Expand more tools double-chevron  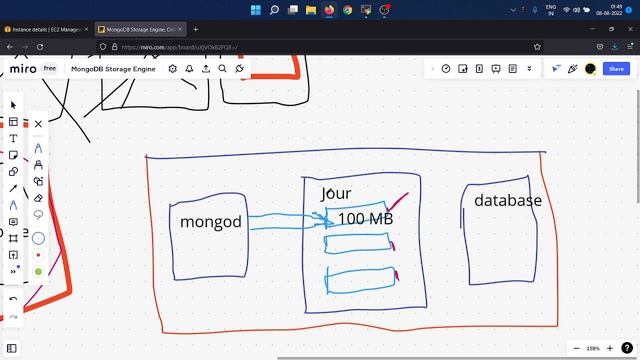click(x=13, y=271)
